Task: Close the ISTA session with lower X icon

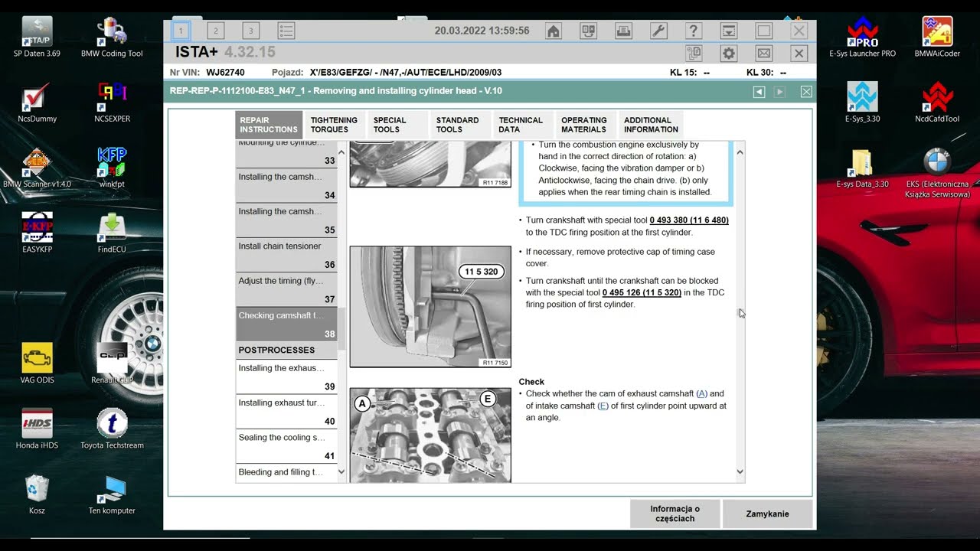Action: [x=799, y=53]
